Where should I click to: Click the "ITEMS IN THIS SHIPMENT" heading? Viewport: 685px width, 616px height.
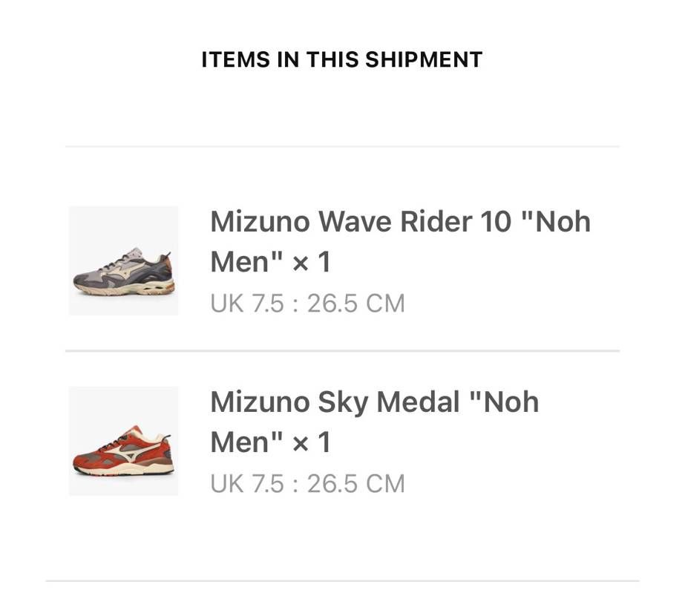[x=342, y=60]
